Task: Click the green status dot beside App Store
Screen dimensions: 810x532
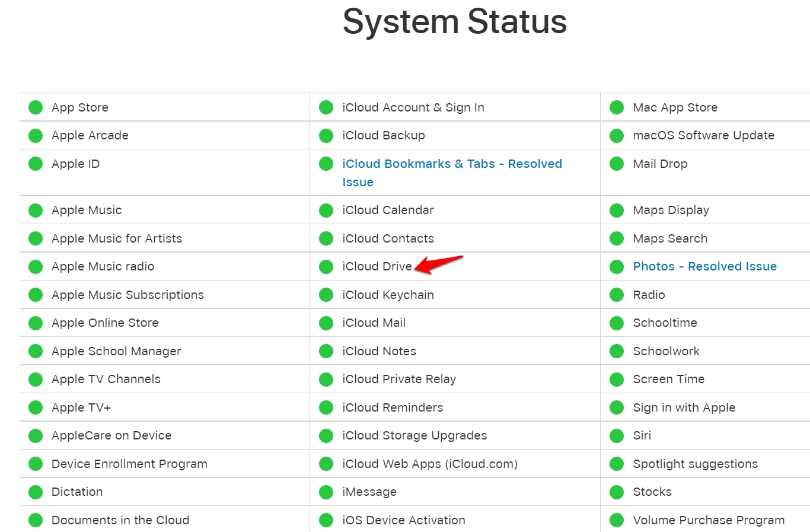Action: pyautogui.click(x=36, y=107)
